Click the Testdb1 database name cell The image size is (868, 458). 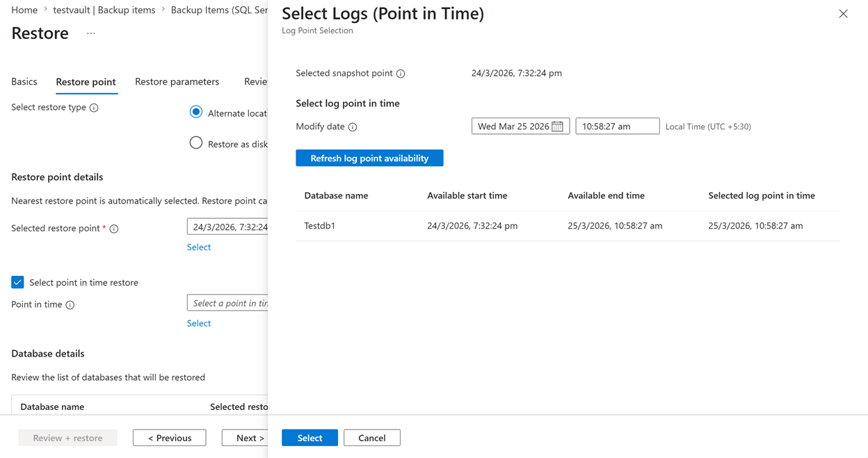coord(320,226)
